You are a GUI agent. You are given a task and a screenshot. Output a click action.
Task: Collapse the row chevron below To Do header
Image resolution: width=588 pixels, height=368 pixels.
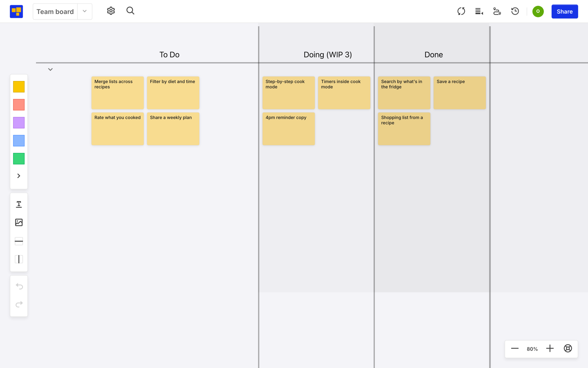(x=50, y=70)
